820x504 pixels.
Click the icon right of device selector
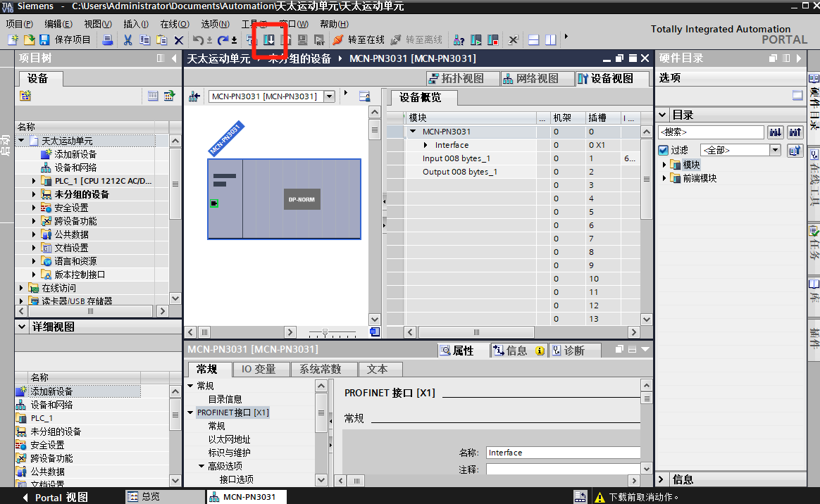[x=364, y=96]
